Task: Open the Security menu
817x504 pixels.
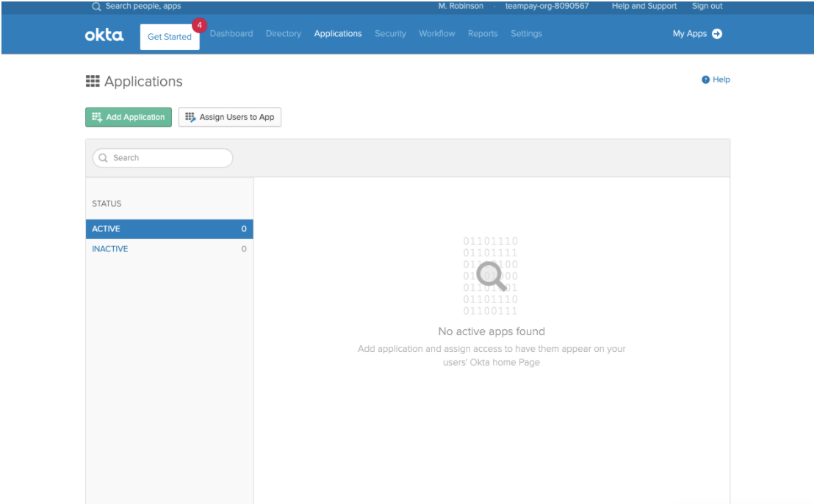Action: [390, 34]
